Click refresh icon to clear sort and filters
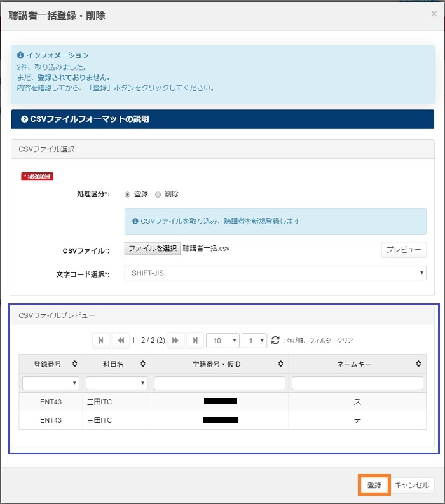Screen dimensions: 445x504 (x=275, y=341)
